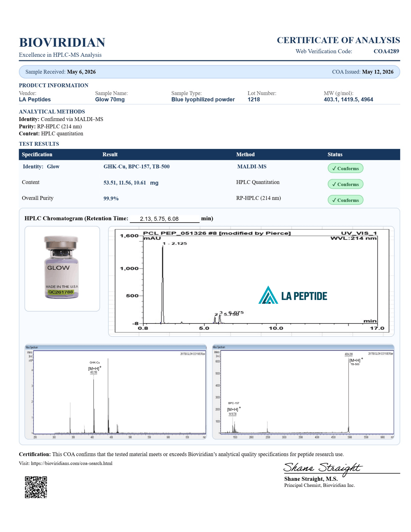Click the Identity Conforms checkmark badge

click(345, 168)
